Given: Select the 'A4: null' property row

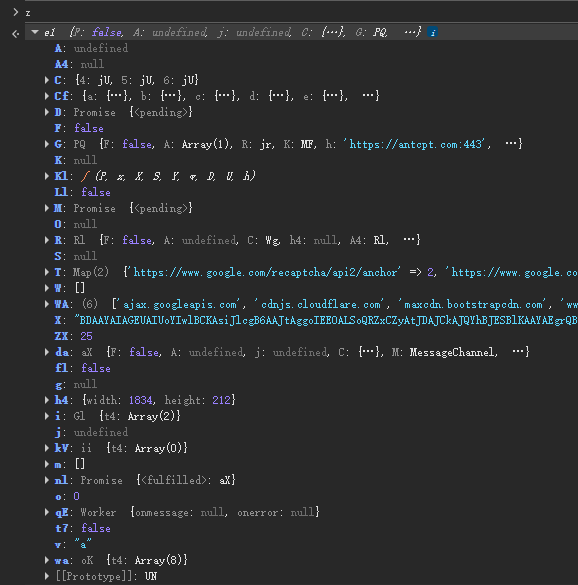Looking at the screenshot, I should (x=79, y=65).
